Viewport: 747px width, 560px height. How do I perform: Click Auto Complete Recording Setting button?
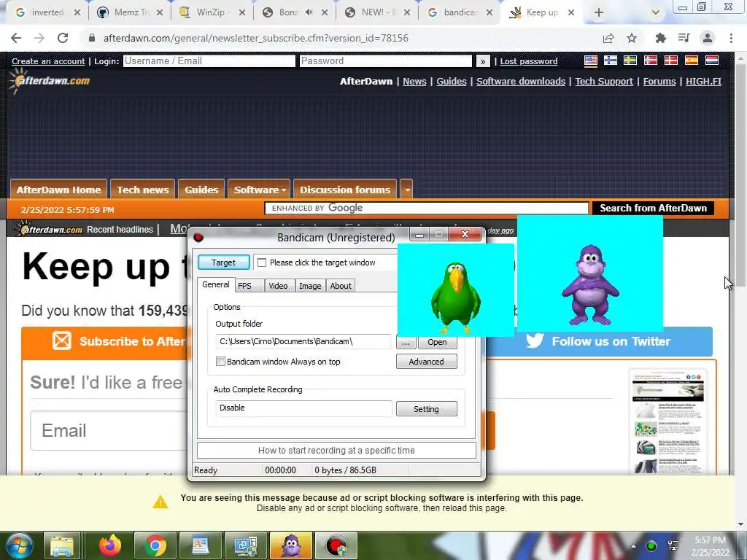pos(426,409)
